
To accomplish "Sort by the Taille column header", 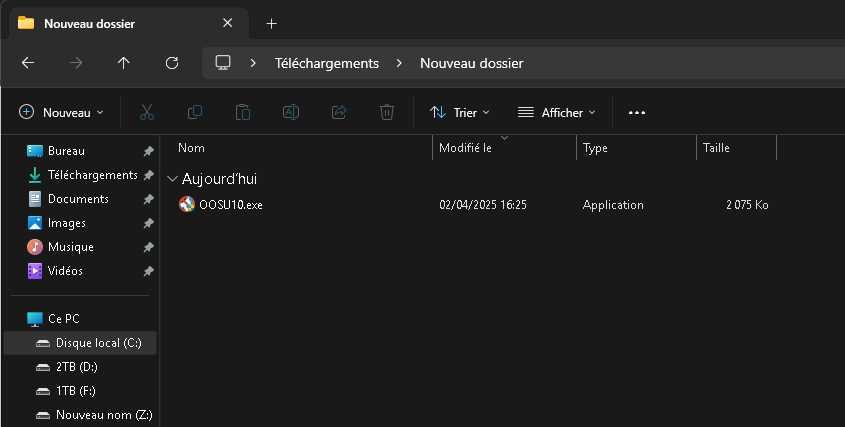I will pyautogui.click(x=716, y=148).
